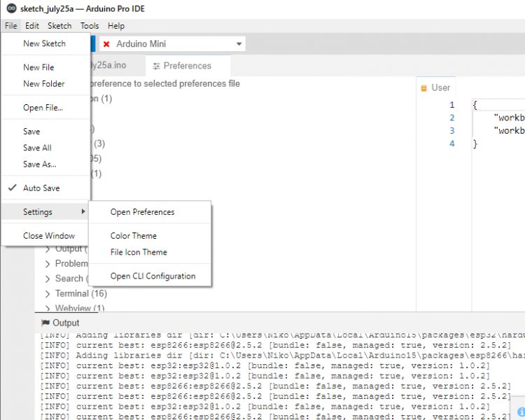
Task: Open the Arduino Mini board dropdown
Action: pyautogui.click(x=172, y=44)
